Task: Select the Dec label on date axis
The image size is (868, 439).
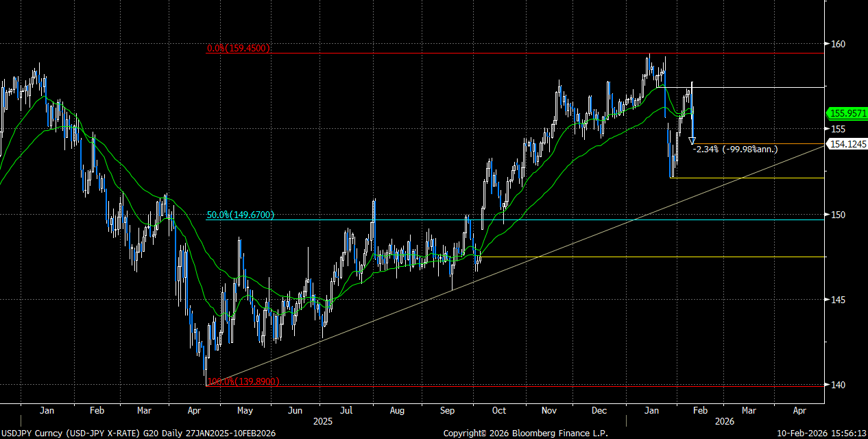Action: point(599,411)
